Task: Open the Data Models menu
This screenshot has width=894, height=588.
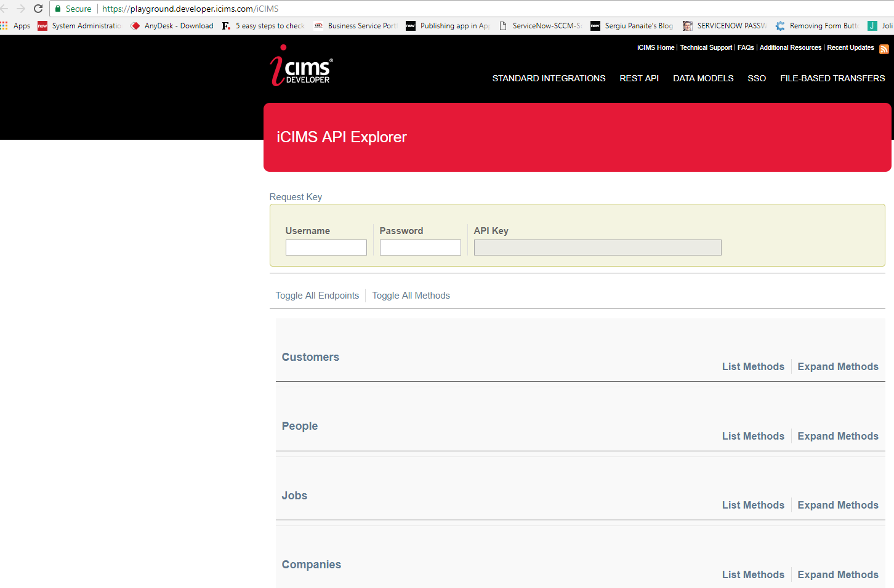Action: click(703, 78)
